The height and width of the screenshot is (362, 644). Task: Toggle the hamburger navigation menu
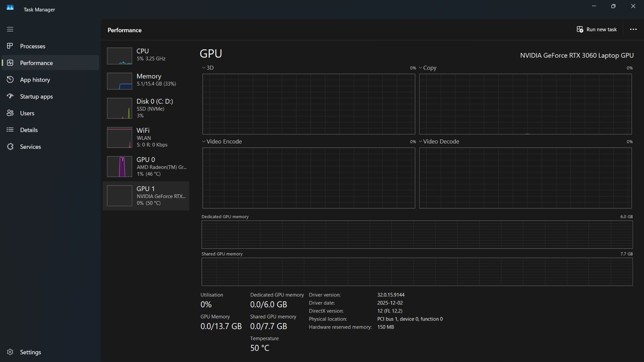coord(10,29)
